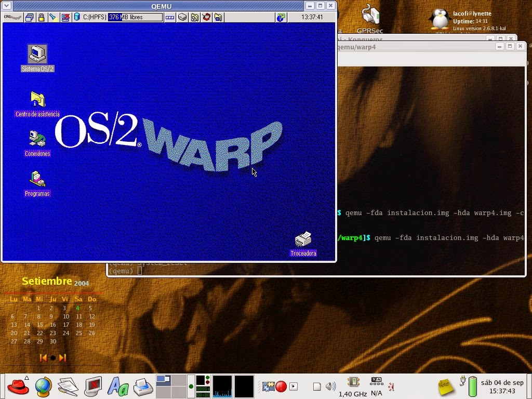Screen dimensions: 532x399
Task: Click the flashlight find-objects icon
Action: click(x=53, y=17)
